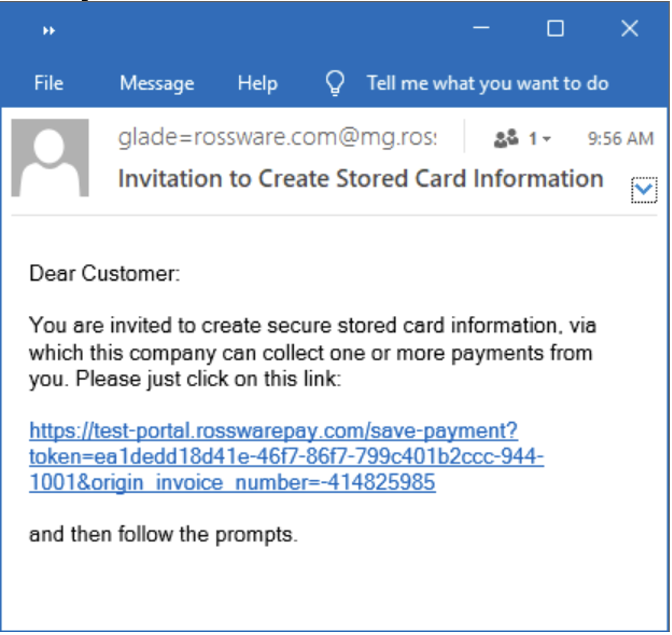The height and width of the screenshot is (635, 672).
Task: Expand the message header details chevron
Action: tap(644, 190)
